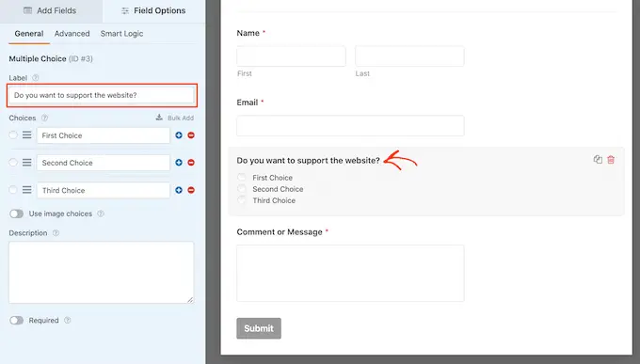Select Second Choice radio in form preview
This screenshot has width=640, height=364.
(242, 188)
